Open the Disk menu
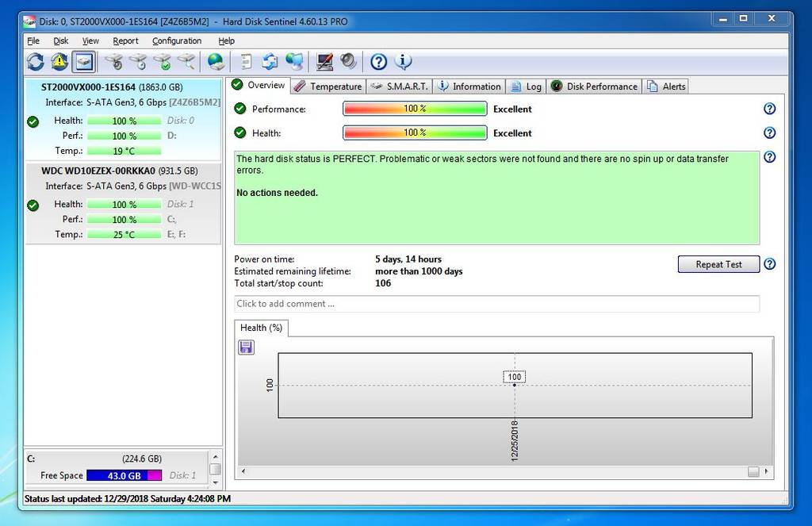The height and width of the screenshot is (526, 812). pyautogui.click(x=61, y=40)
